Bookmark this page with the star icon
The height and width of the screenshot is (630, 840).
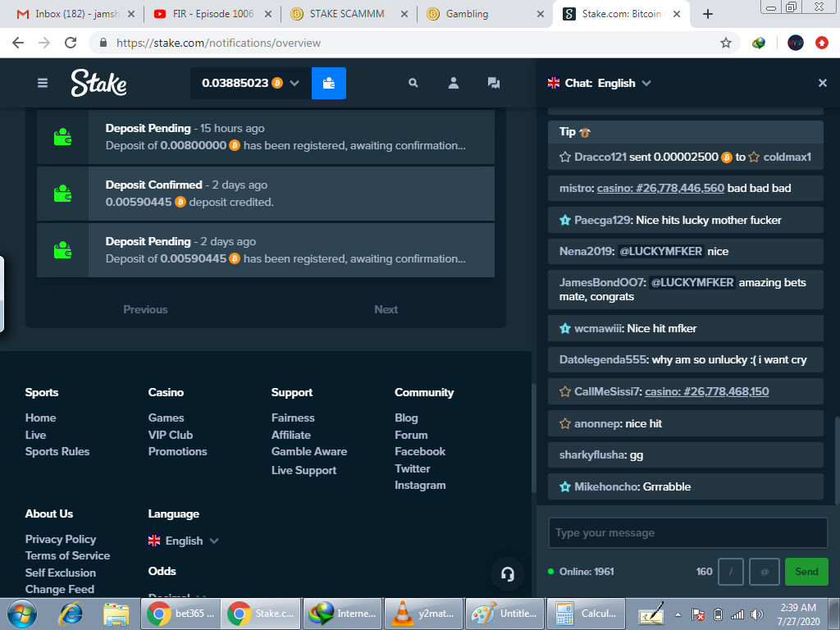(725, 43)
